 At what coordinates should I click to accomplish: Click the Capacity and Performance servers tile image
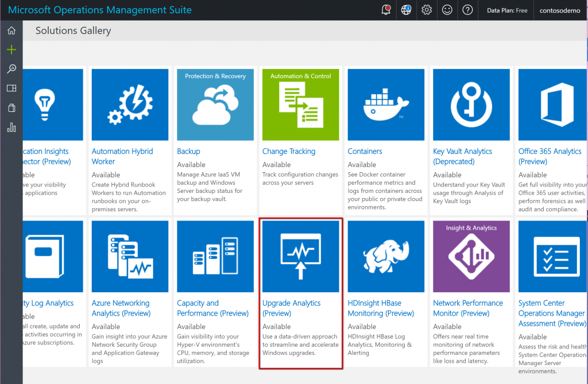[x=215, y=257]
